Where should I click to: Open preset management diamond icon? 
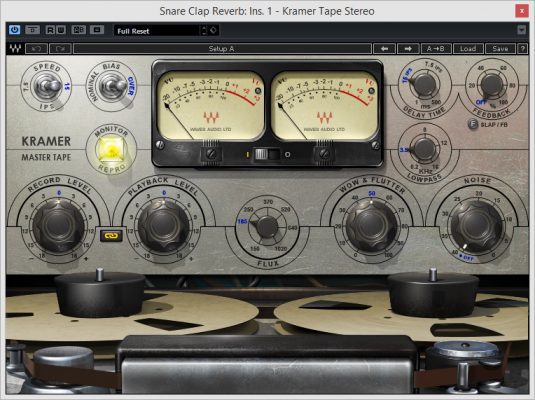click(213, 30)
